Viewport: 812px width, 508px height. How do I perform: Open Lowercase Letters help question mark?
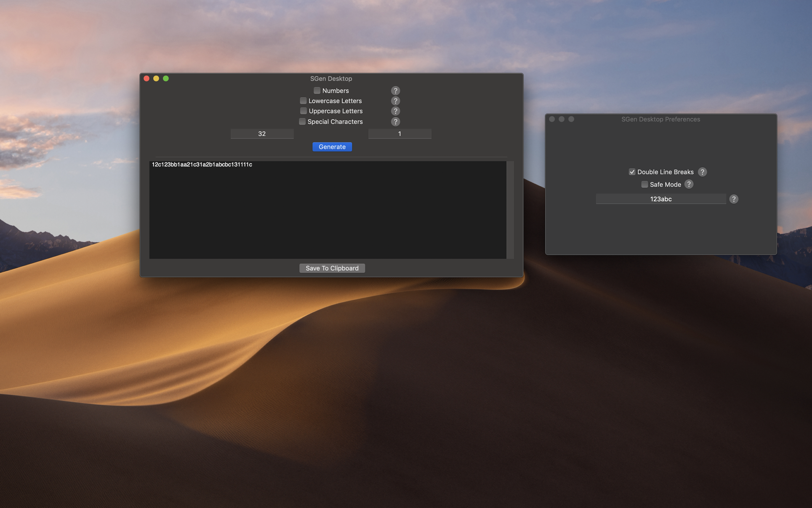pos(395,101)
